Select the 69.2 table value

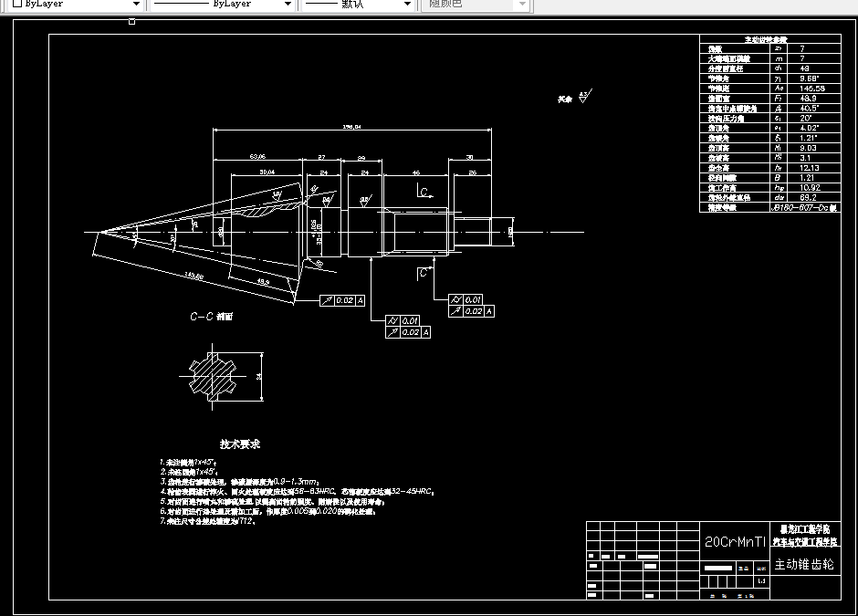pyautogui.click(x=808, y=197)
